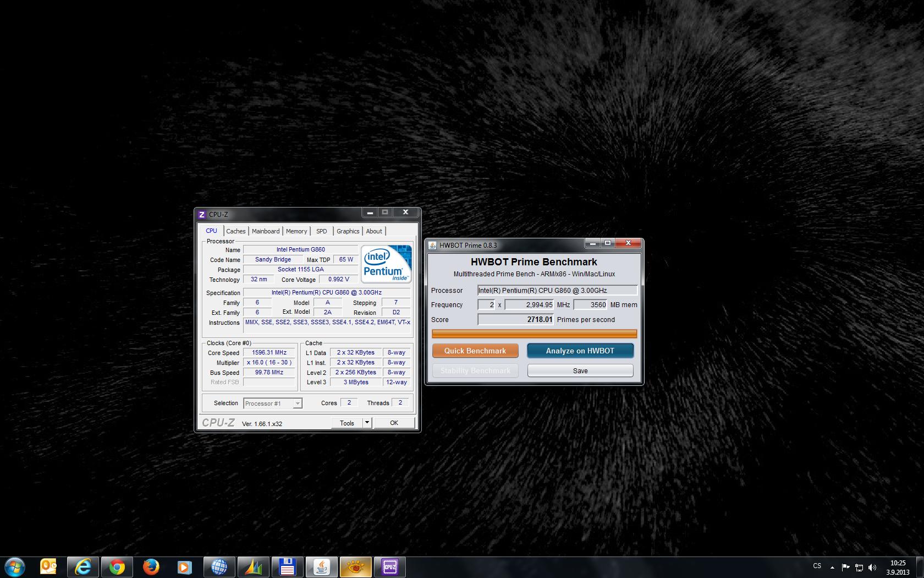Open the Windows Start menu orb
This screenshot has height=578, width=924.
point(15,566)
